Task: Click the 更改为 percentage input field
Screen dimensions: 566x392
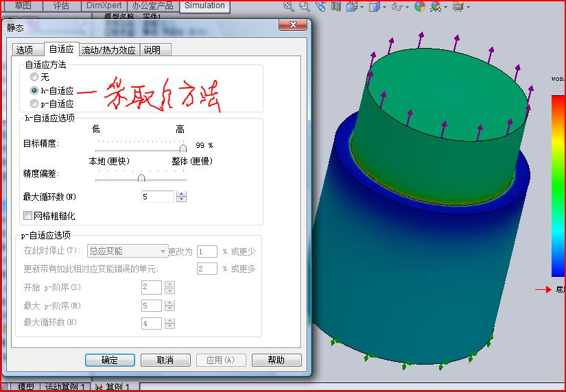Action: coord(207,252)
